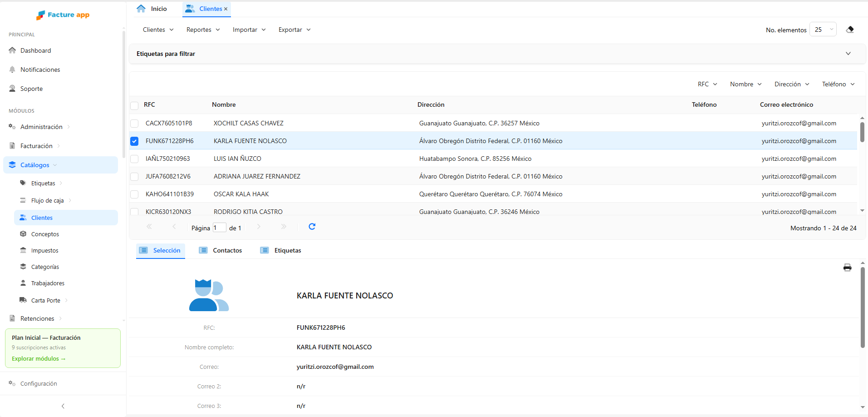Click the Etiquetas tag icon in sidebar
Screen dimensions: 868x417
click(23, 183)
